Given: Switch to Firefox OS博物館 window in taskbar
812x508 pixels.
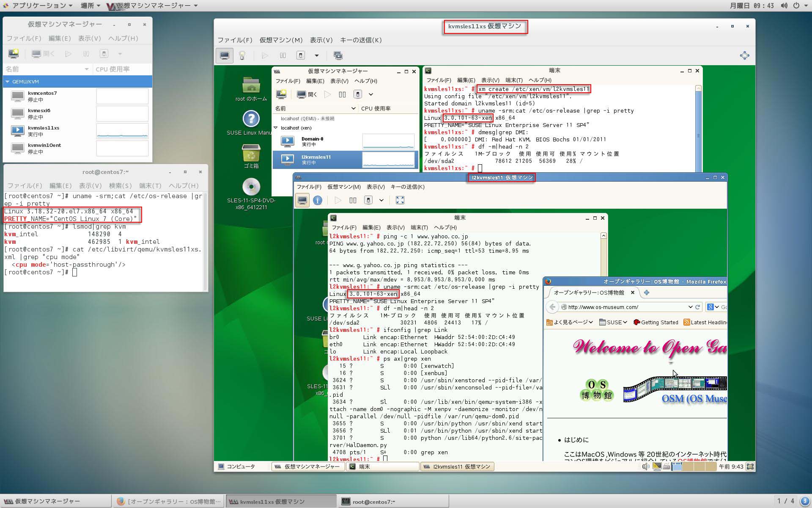Looking at the screenshot, I should pyautogui.click(x=168, y=501).
